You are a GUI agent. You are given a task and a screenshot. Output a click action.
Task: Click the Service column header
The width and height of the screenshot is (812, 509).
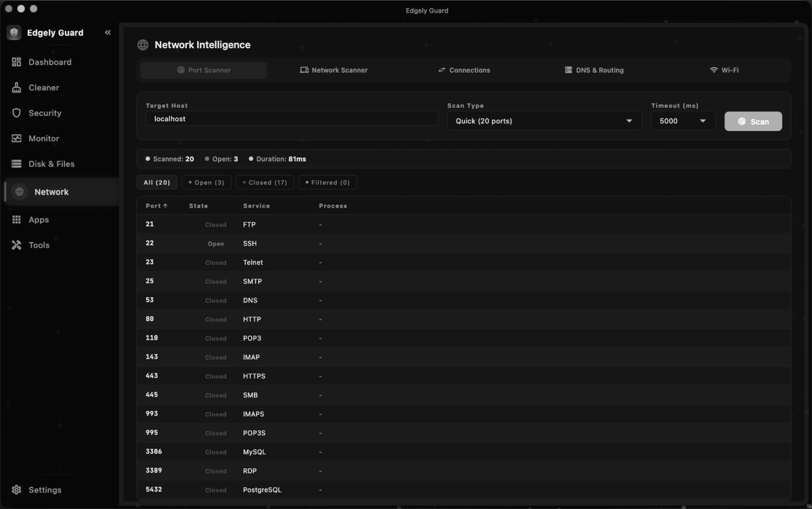tap(256, 206)
